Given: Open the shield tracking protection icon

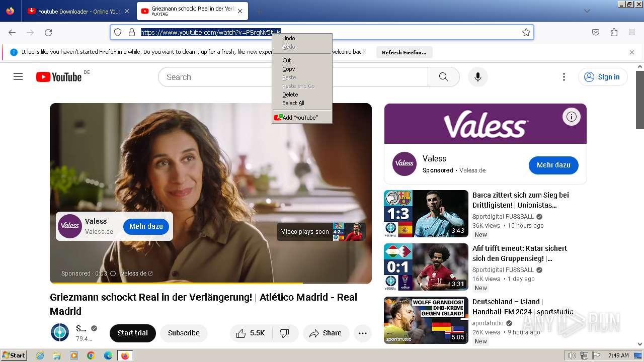Looking at the screenshot, I should coord(118,32).
